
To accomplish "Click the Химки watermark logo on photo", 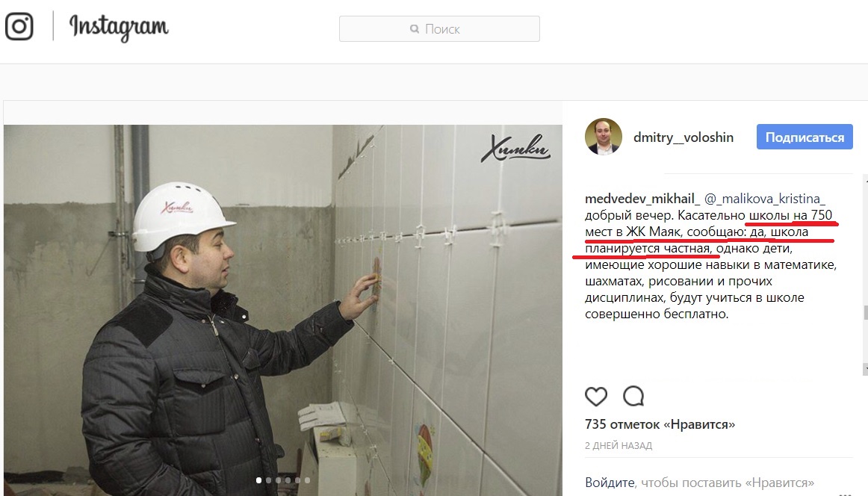I will tap(515, 148).
